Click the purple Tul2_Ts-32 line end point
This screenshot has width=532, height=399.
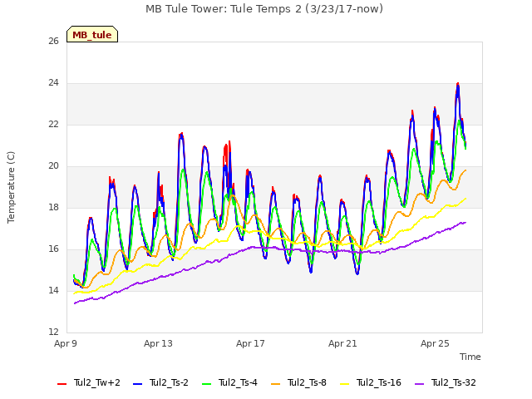(465, 223)
